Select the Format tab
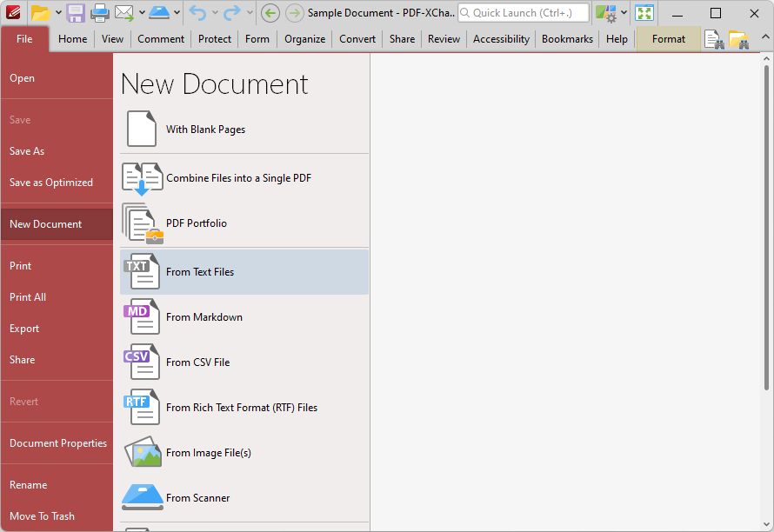Image resolution: width=774 pixels, height=532 pixels. (x=669, y=39)
